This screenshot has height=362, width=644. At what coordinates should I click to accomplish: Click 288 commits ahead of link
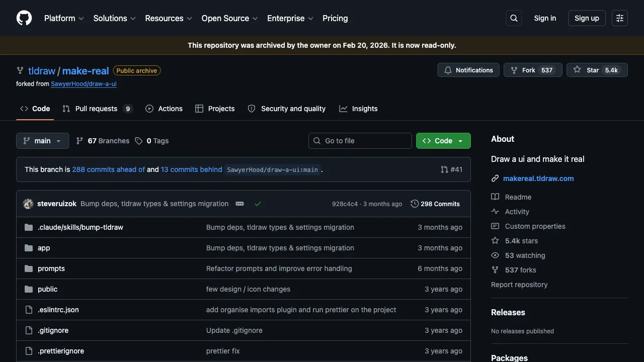click(108, 169)
